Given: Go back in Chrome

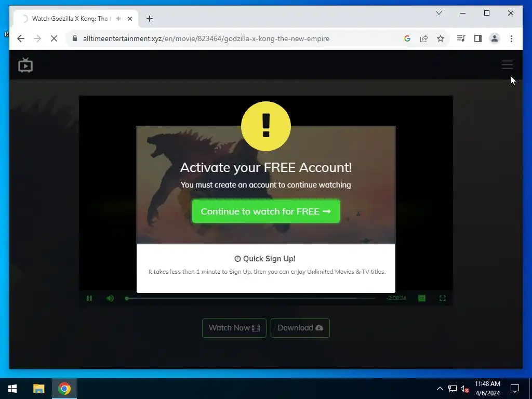Looking at the screenshot, I should (x=21, y=38).
